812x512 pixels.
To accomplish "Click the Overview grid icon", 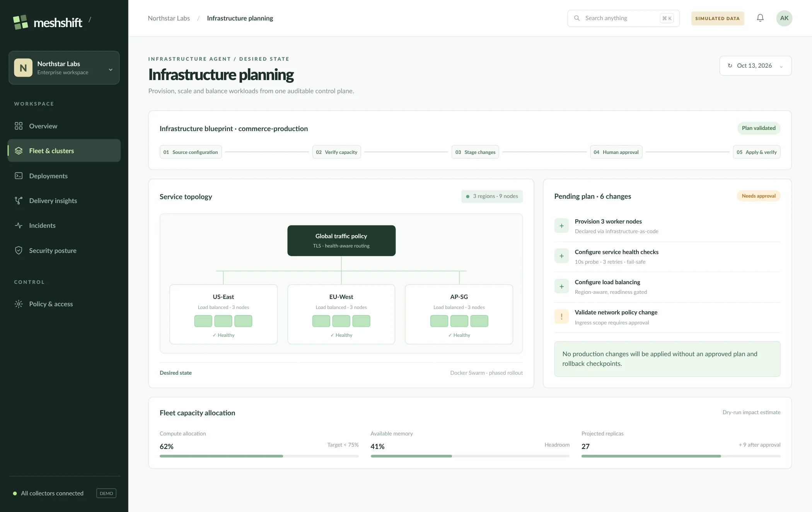I will 19,126.
